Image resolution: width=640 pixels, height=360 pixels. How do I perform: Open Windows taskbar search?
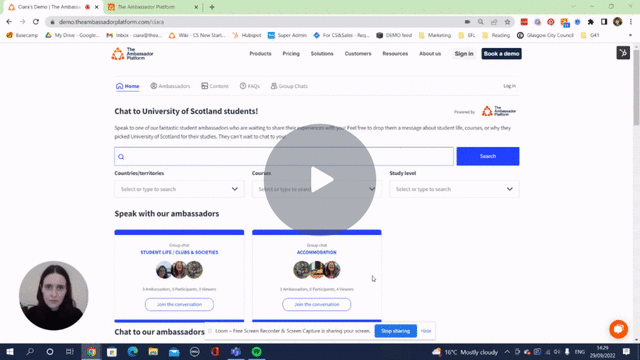(x=30, y=351)
